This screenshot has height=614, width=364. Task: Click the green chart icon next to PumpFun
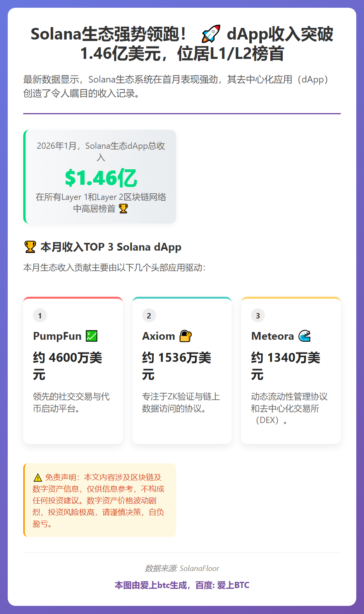[x=92, y=336]
